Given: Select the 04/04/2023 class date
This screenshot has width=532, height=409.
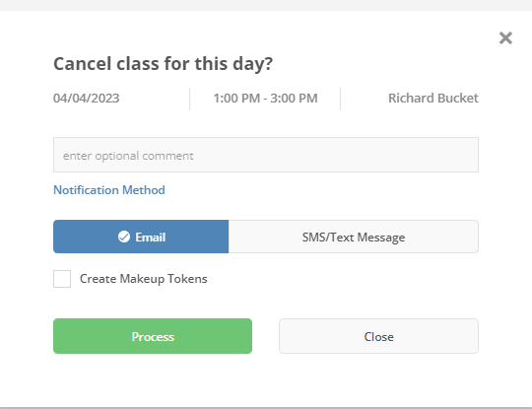Looking at the screenshot, I should (x=86, y=99).
